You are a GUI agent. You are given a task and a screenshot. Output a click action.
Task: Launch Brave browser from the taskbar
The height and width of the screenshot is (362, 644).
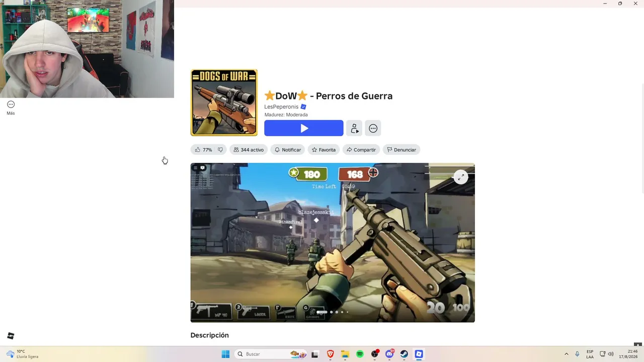[330, 354]
